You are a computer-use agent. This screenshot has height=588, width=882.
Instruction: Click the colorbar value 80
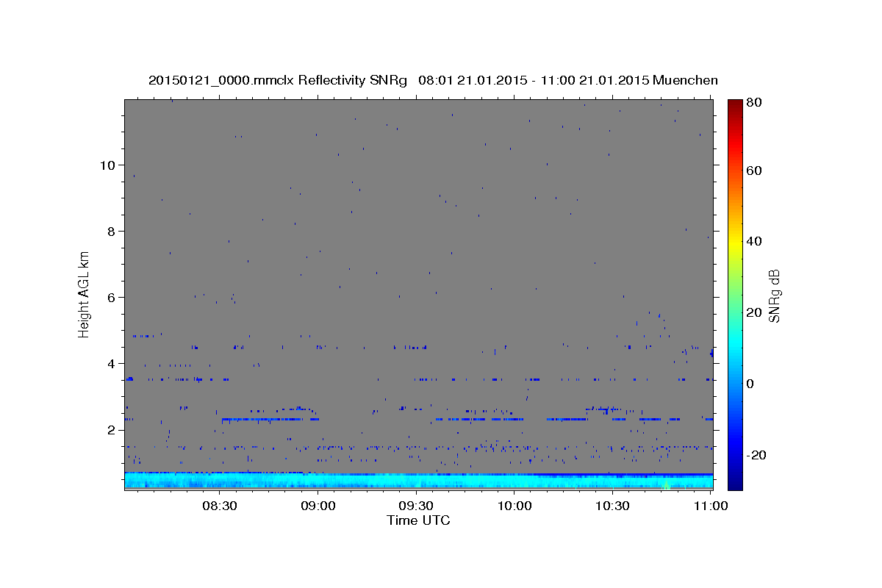[753, 103]
